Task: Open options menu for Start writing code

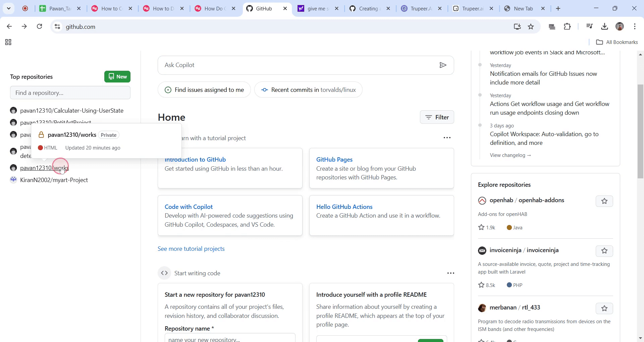Action: 450,273
